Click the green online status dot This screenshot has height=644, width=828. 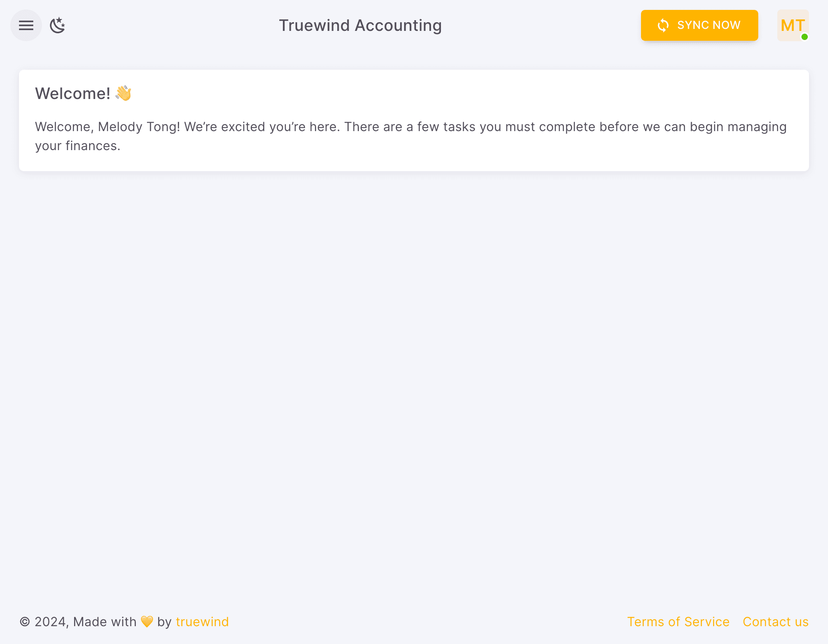pos(804,37)
